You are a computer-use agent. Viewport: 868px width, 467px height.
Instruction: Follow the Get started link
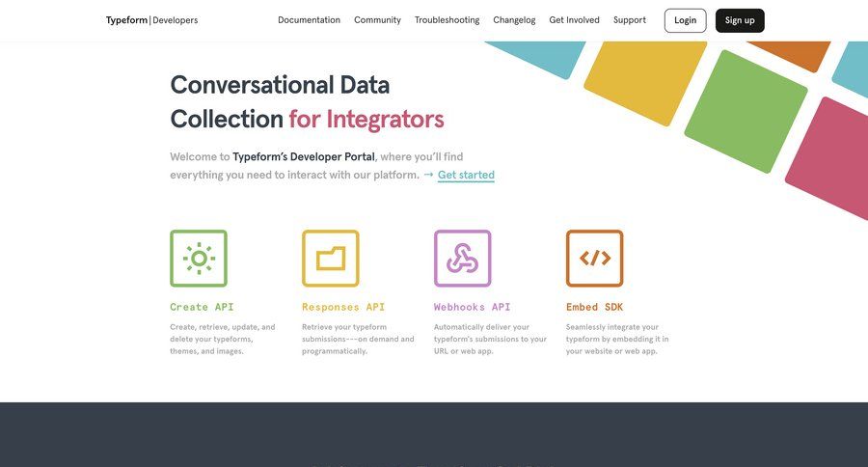click(466, 175)
